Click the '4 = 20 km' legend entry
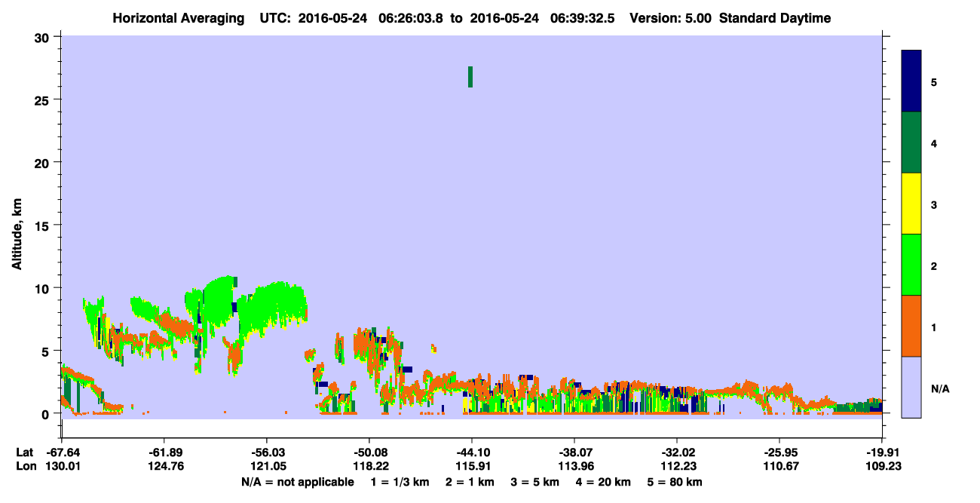Viewport: 980px width, 503px height. 604,482
